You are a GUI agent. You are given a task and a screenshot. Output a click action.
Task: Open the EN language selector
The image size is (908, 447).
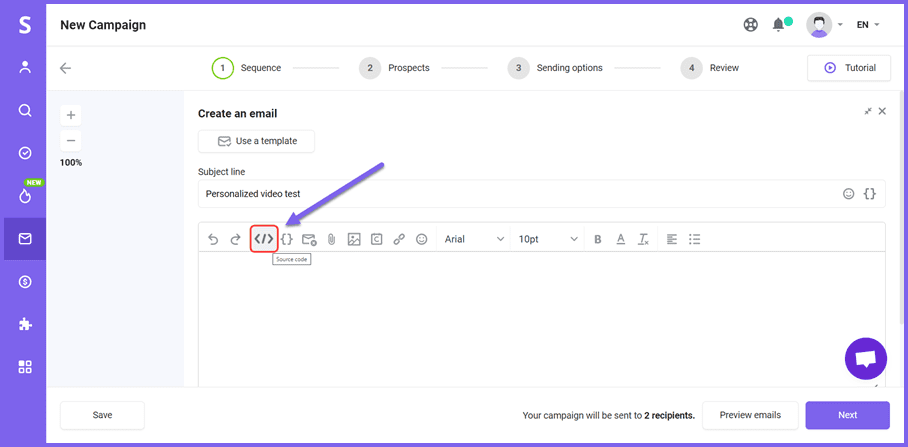[867, 24]
